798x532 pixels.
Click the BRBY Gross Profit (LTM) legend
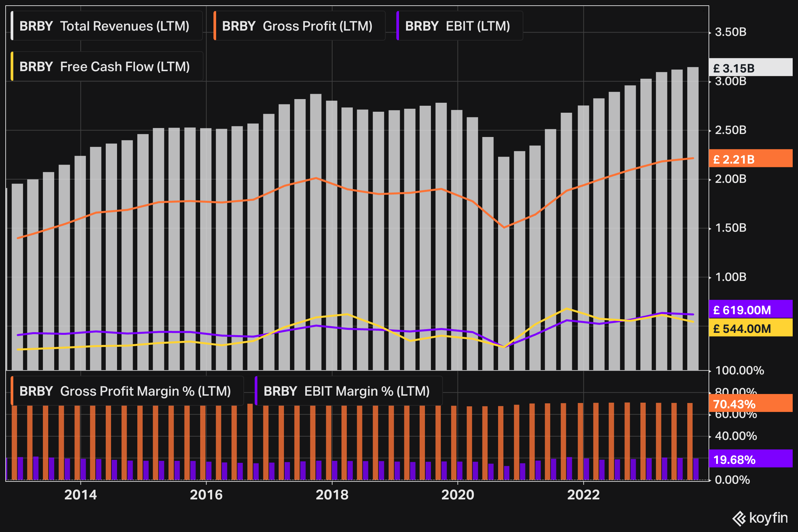[x=299, y=26]
